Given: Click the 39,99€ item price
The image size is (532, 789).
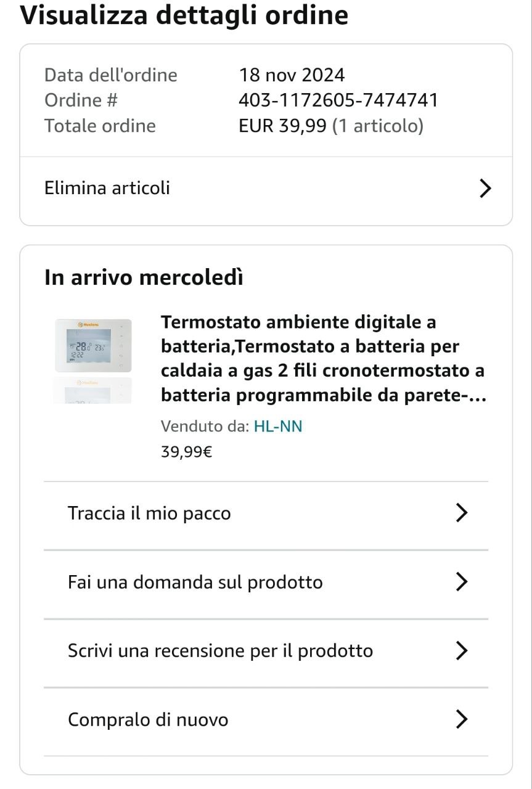Looking at the screenshot, I should [x=187, y=452].
